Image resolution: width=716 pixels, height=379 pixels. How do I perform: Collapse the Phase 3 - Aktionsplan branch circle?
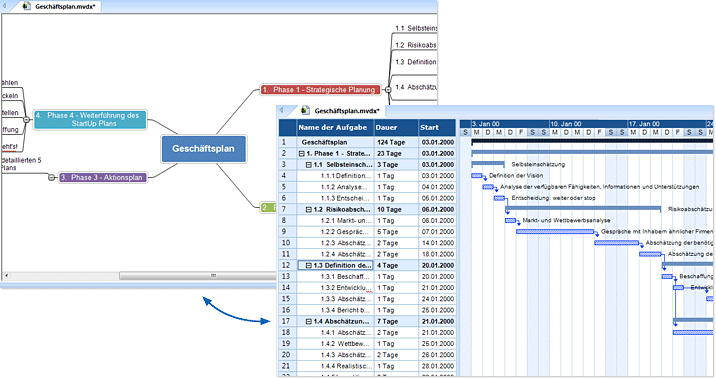tap(51, 177)
